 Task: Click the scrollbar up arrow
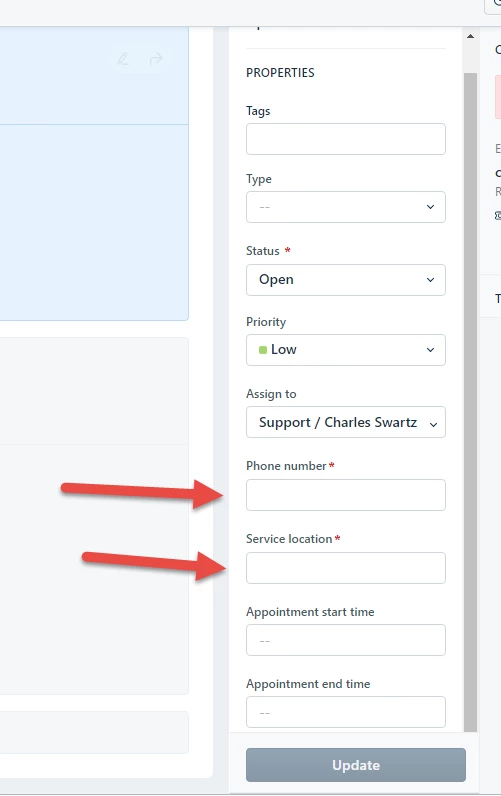pyautogui.click(x=471, y=36)
